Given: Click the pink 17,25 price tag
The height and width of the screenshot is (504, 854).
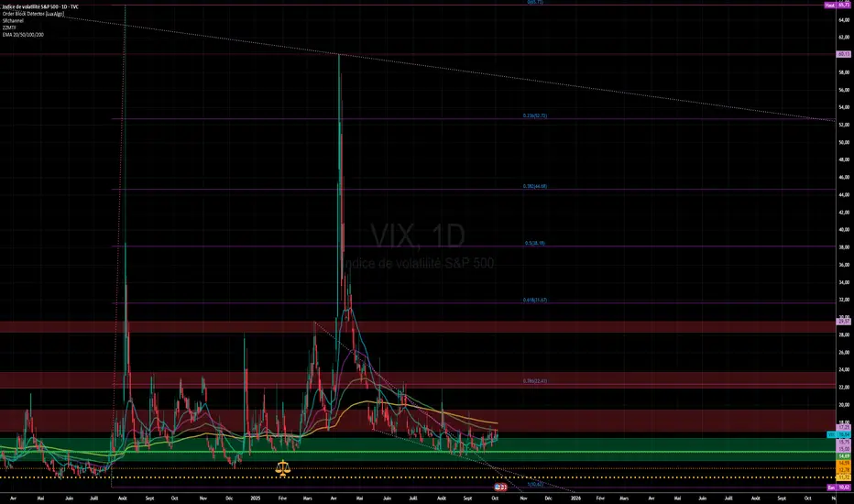Looking at the screenshot, I should pyautogui.click(x=844, y=428).
